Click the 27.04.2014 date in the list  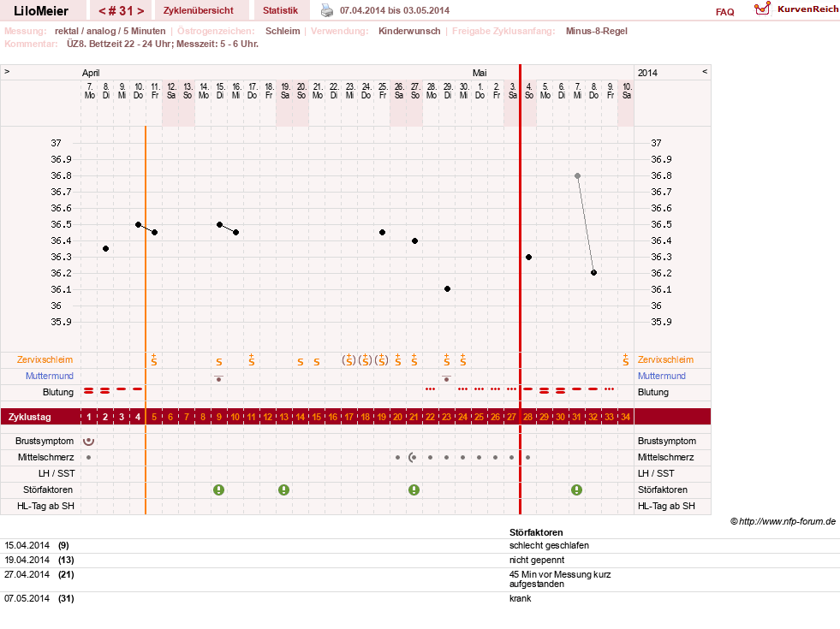tap(27, 574)
